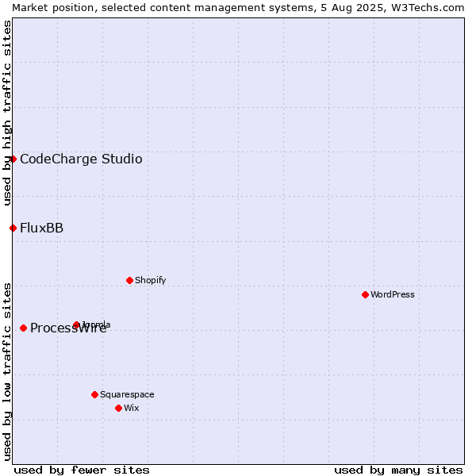Click the 'used by low traffic sites' axis label
The height and width of the screenshot is (476, 476).
tap(6, 372)
